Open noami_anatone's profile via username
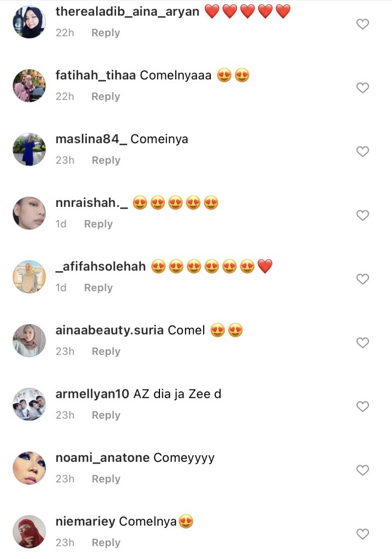The height and width of the screenshot is (559, 392). (x=103, y=457)
